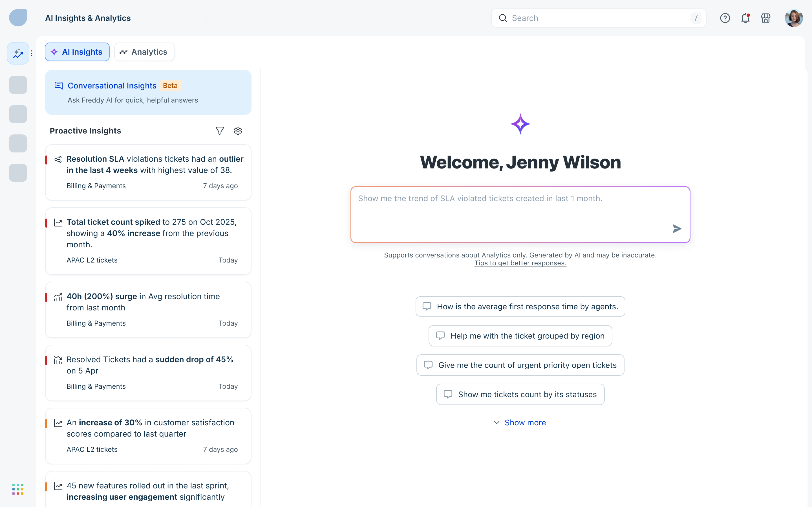Open the marketplace store icon
Image resolution: width=812 pixels, height=507 pixels.
click(x=766, y=18)
